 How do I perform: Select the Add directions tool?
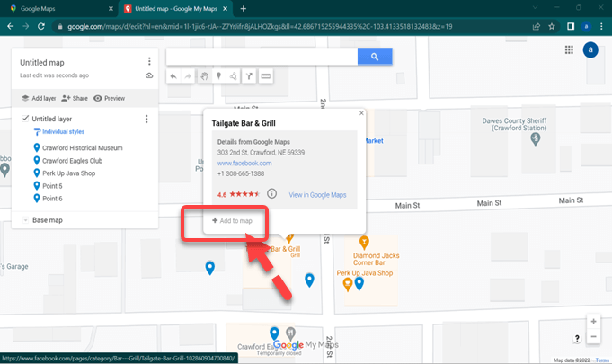pyautogui.click(x=249, y=76)
